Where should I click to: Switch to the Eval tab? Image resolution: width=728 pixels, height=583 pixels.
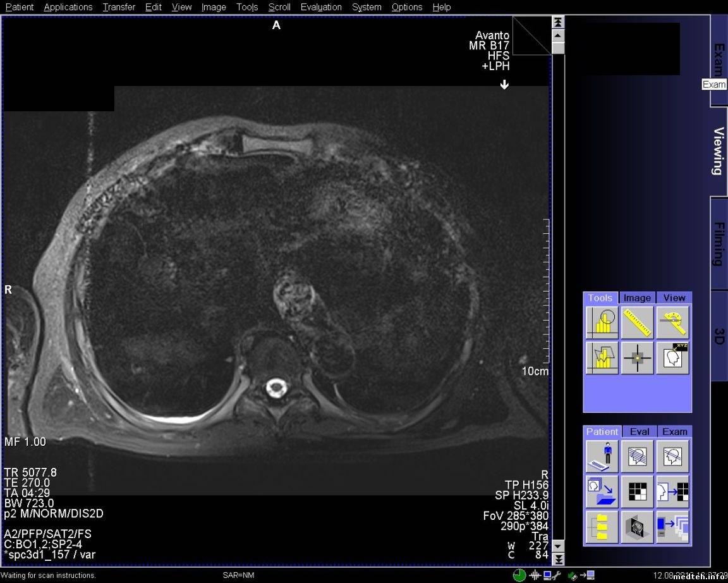pos(639,431)
